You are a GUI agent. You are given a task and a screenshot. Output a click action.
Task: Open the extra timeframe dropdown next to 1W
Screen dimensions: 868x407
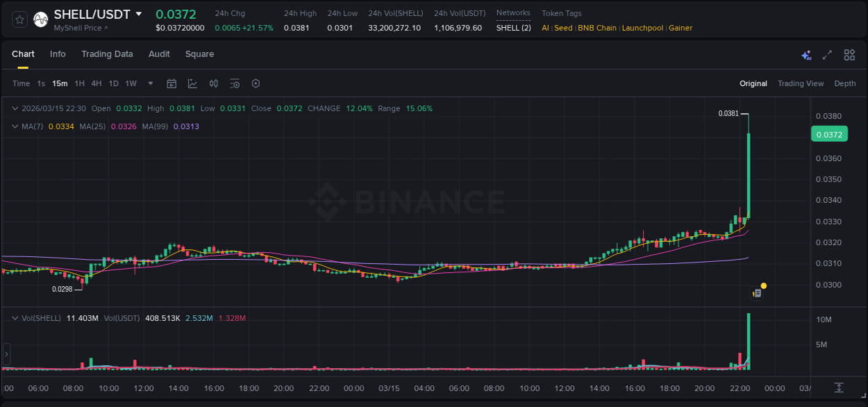(x=150, y=83)
